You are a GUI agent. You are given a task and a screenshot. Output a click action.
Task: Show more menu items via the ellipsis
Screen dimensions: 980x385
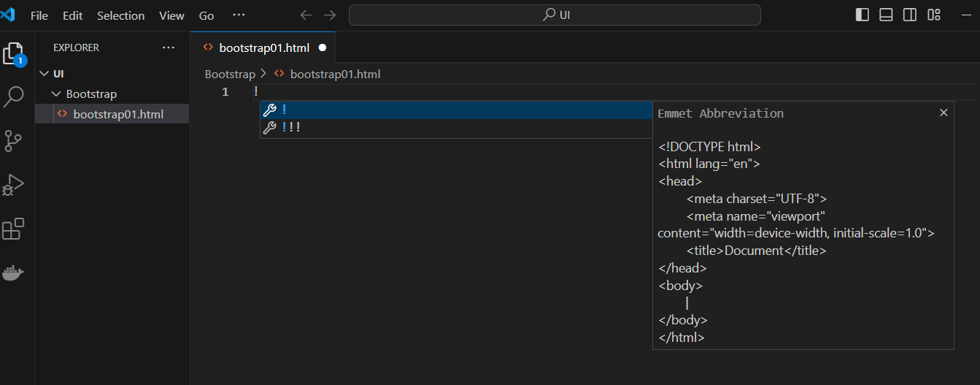[x=239, y=15]
